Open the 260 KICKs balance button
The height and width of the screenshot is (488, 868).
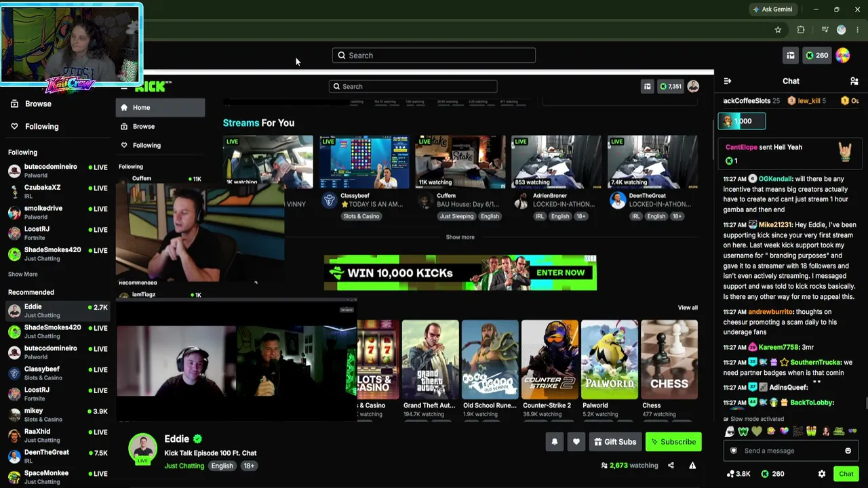point(816,56)
